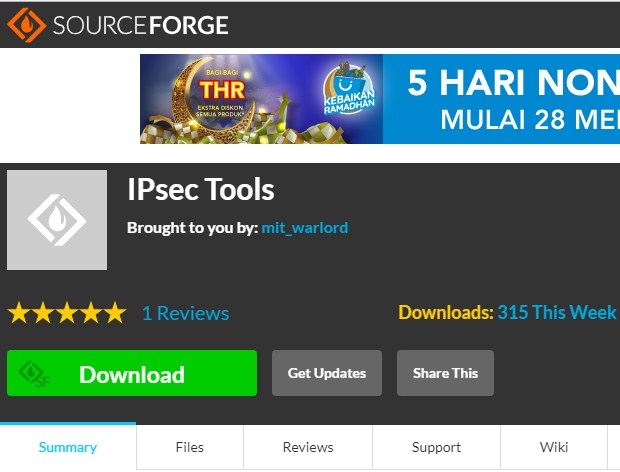Viewport: 620px width, 472px height.
Task: Click the Share This button
Action: 445,373
